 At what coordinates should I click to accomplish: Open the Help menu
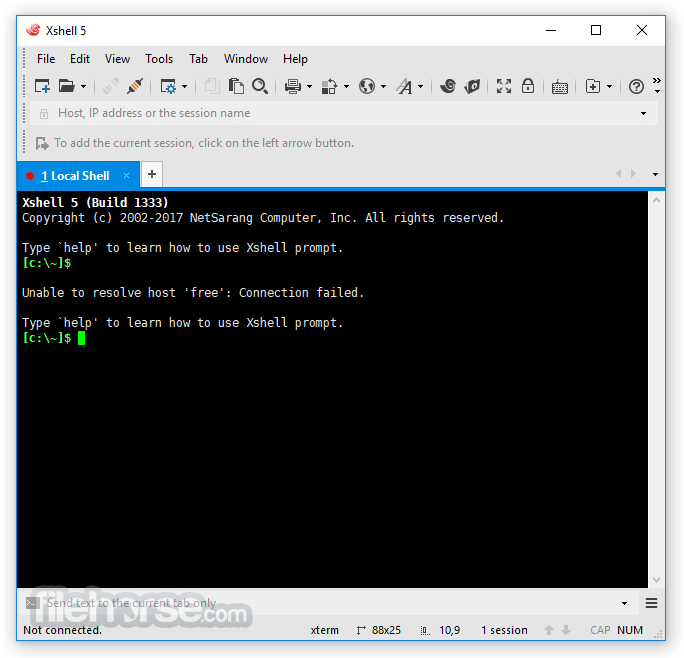[x=295, y=59]
